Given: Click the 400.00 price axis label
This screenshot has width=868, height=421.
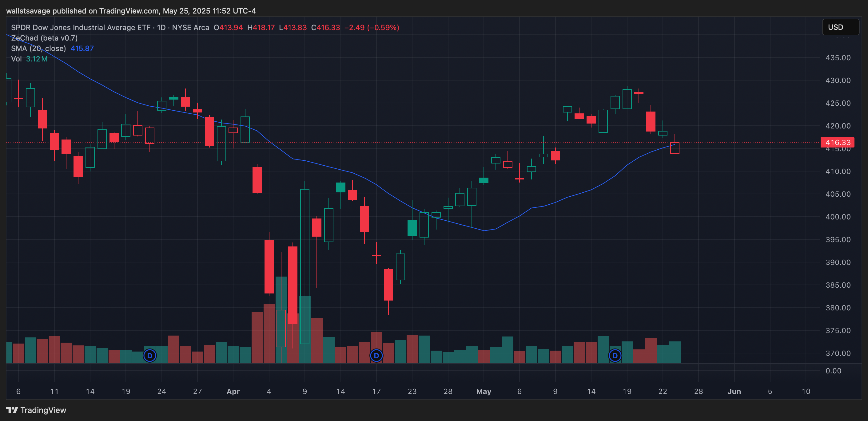Looking at the screenshot, I should pyautogui.click(x=838, y=217).
